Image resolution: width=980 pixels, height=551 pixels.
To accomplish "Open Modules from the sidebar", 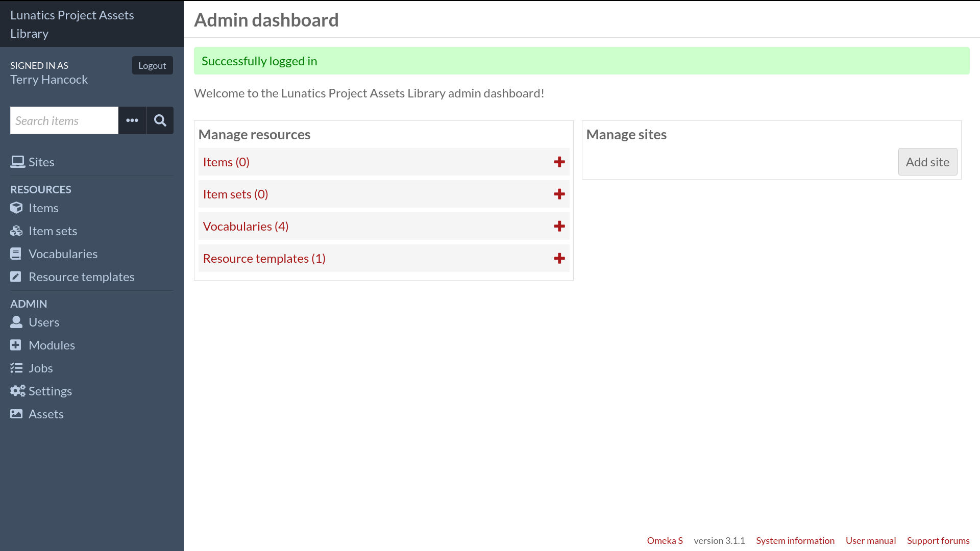I will [52, 345].
